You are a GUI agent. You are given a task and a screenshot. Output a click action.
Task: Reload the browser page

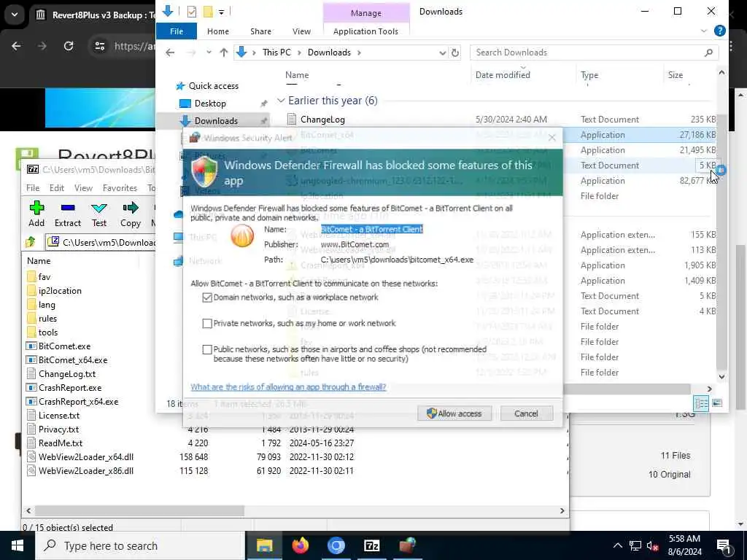click(x=69, y=46)
